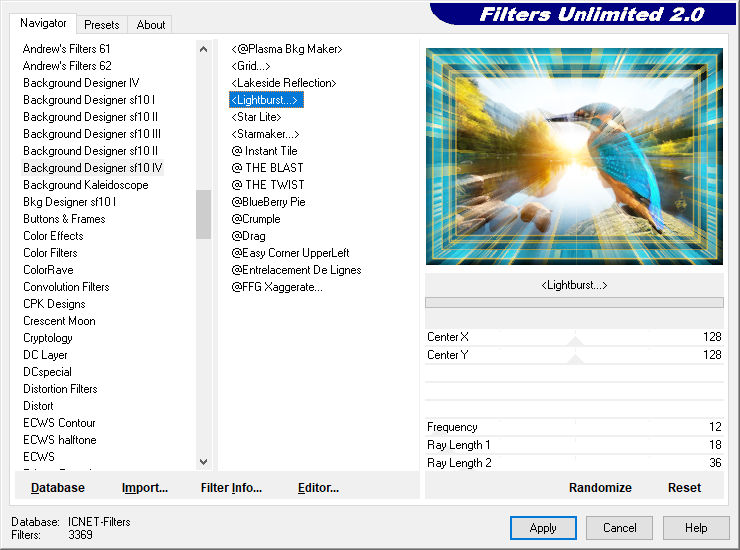The height and width of the screenshot is (550, 740).
Task: Select CPK Designs category
Action: [x=54, y=304]
